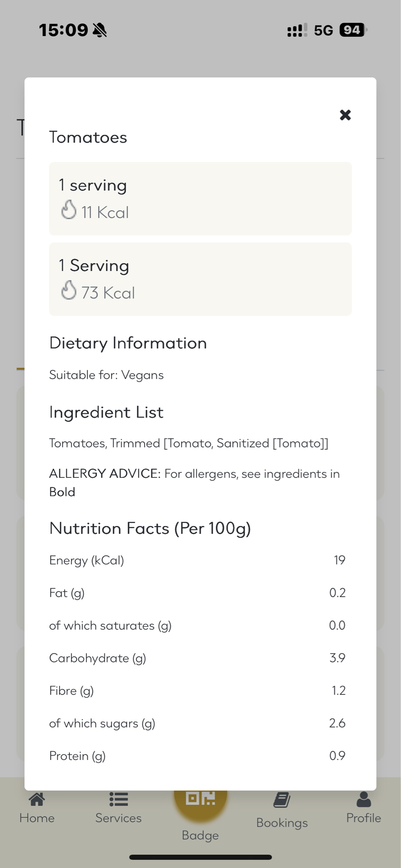Tap the flame icon beside 11 Kcal

tap(69, 210)
